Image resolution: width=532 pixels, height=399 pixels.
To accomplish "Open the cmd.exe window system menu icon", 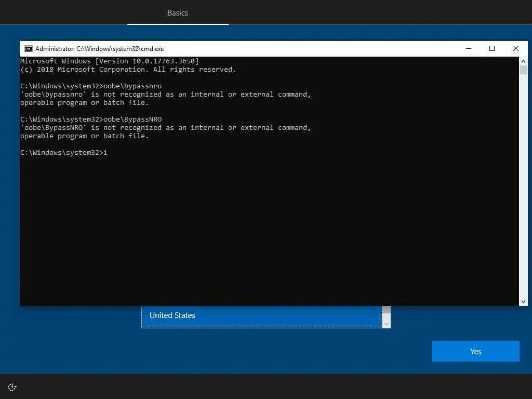I will coord(29,49).
